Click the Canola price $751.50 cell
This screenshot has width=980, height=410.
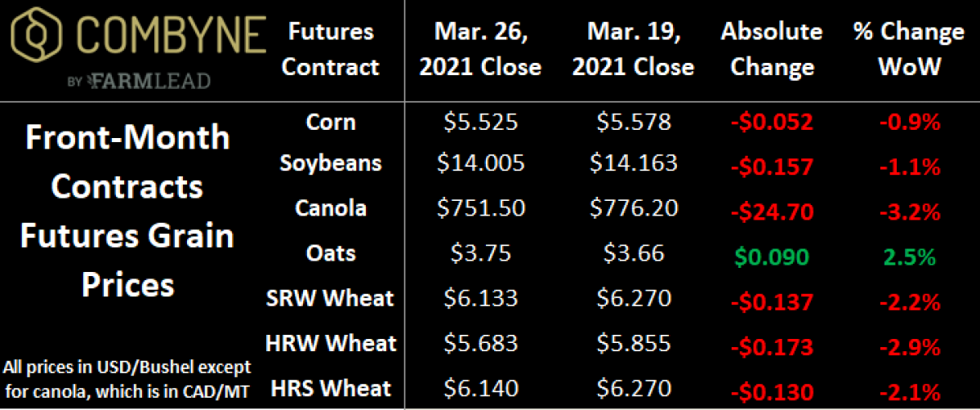pos(479,207)
